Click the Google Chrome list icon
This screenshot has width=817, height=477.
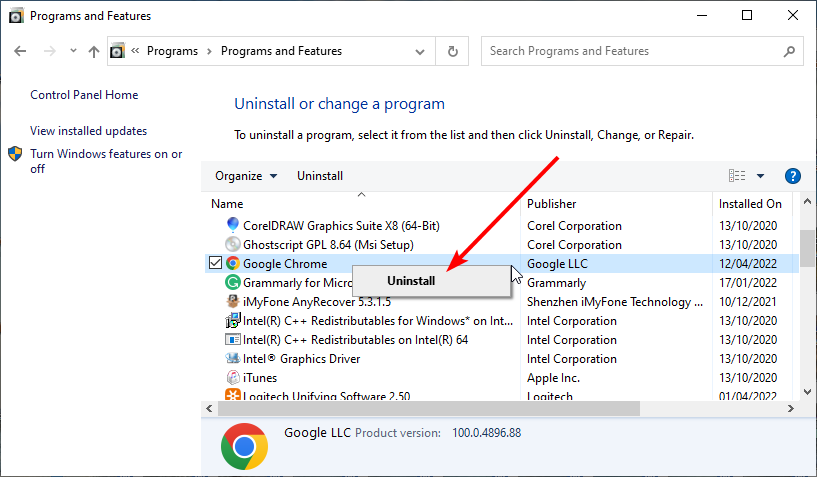point(233,263)
